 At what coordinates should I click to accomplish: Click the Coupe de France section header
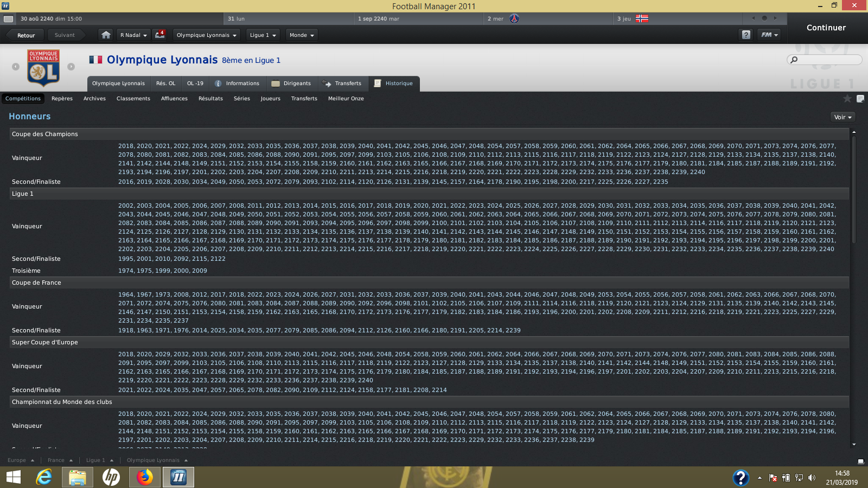point(429,282)
